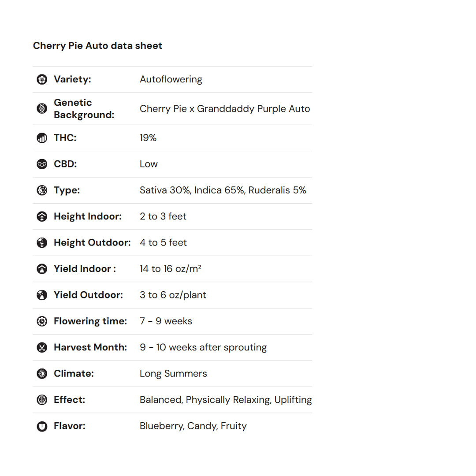The width and height of the screenshot is (476, 476).
Task: Click the Flavor icon
Action: coord(42,426)
